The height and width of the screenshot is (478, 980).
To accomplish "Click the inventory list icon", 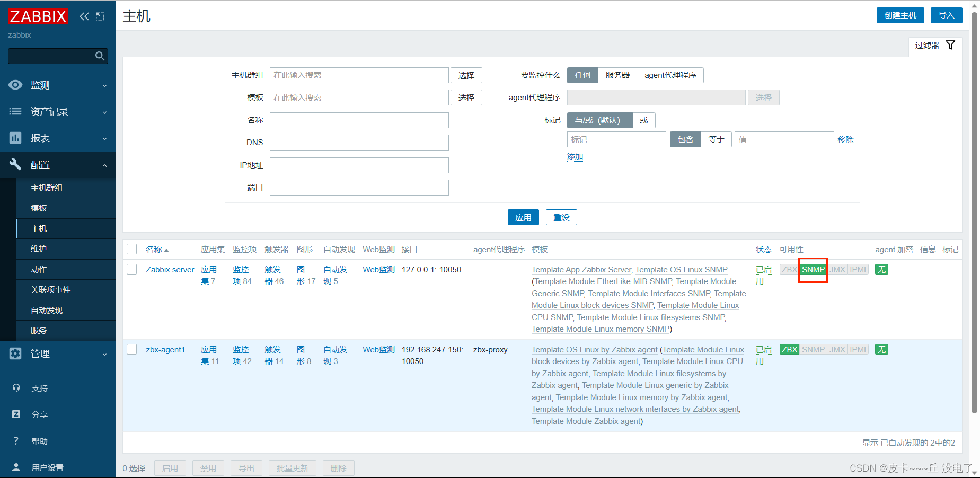I will (15, 111).
